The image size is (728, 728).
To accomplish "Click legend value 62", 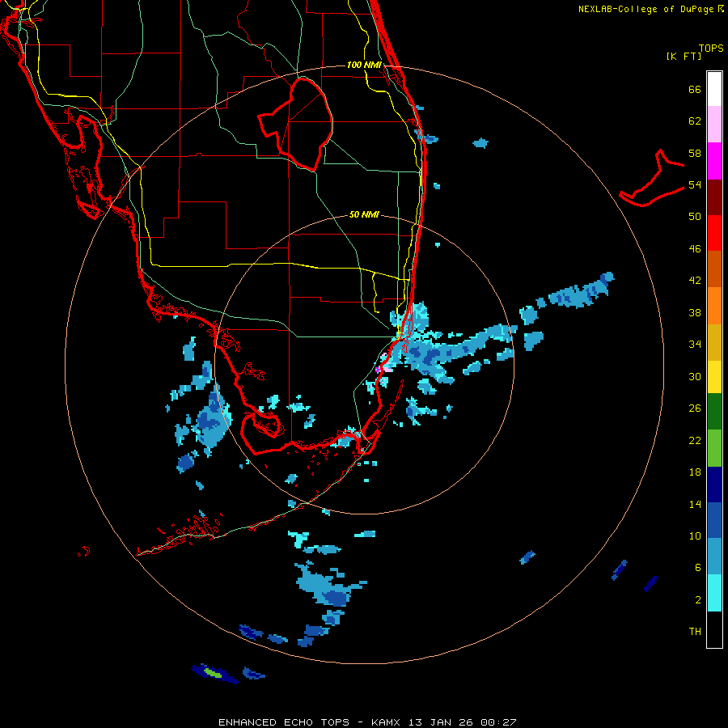I will click(695, 121).
